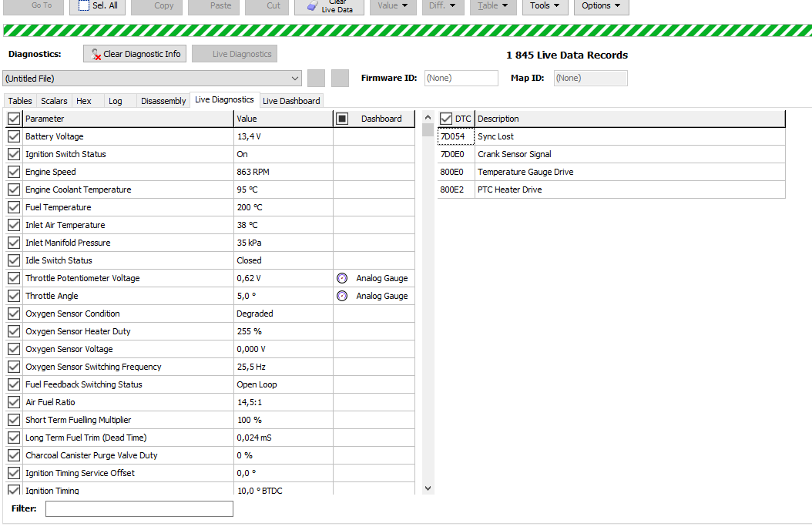Screen dimensions: 812x530
Task: Select the Sync Lost DTC row
Action: click(495, 136)
